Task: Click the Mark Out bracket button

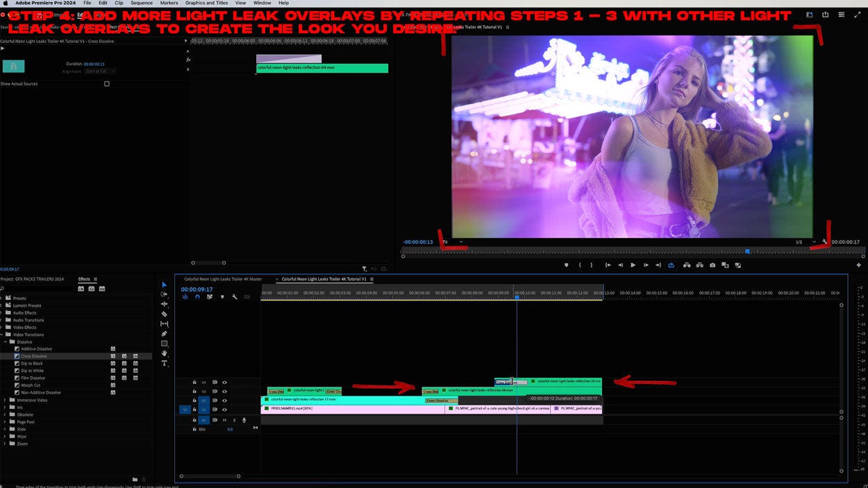Action: click(x=592, y=265)
